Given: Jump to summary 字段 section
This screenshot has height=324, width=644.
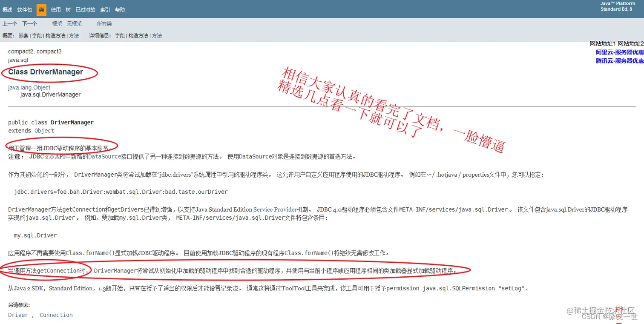Looking at the screenshot, I should 37,36.
